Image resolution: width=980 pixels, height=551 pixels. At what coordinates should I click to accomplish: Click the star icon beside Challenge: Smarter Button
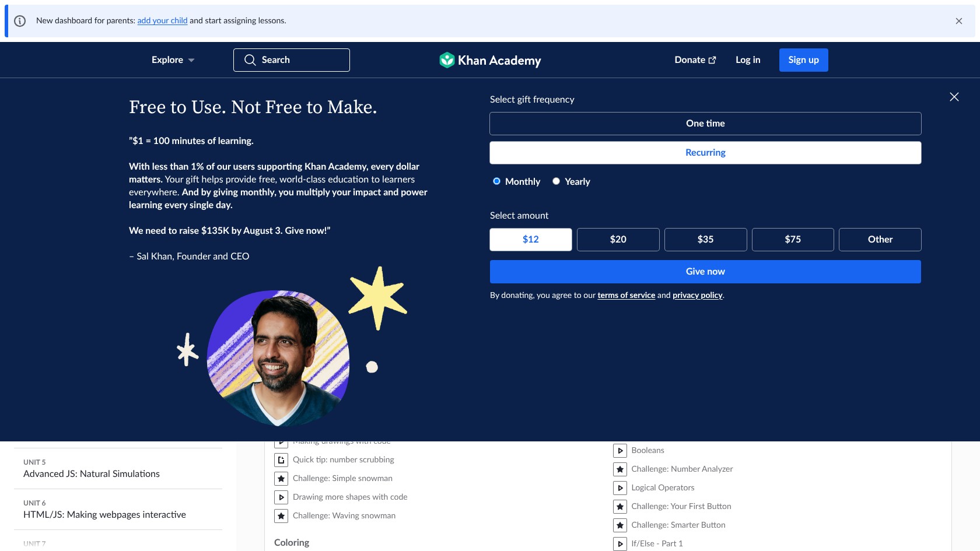(x=620, y=525)
